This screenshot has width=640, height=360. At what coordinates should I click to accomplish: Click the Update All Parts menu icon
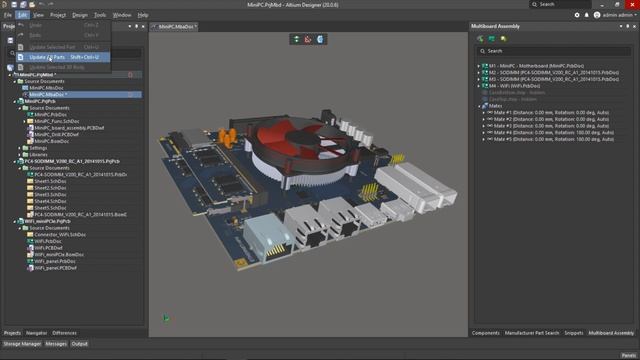tap(21, 57)
